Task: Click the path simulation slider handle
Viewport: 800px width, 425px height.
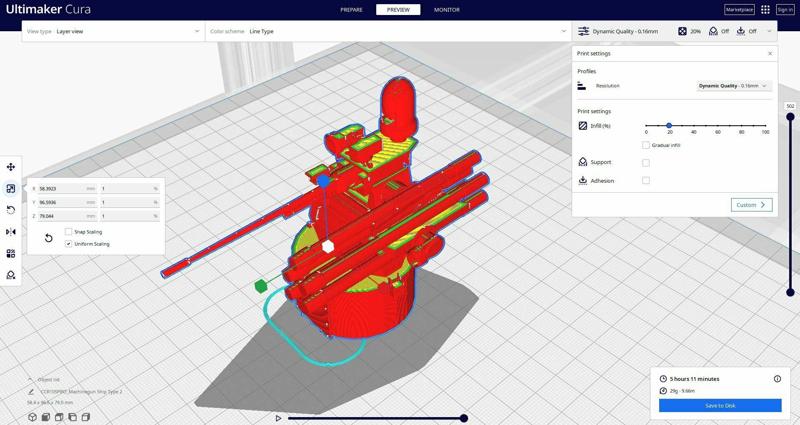Action: point(464,418)
